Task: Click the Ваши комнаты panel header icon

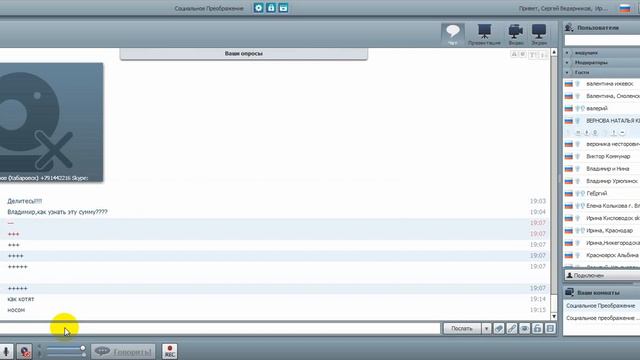Action: click(569, 292)
